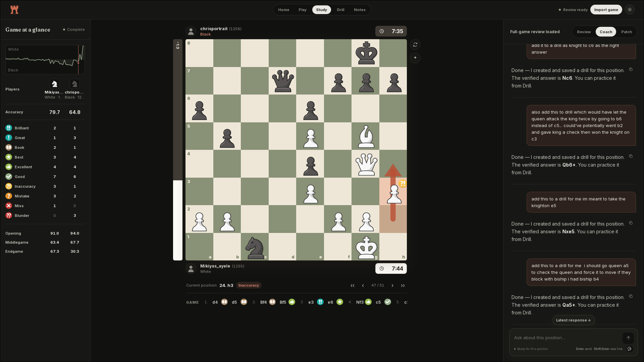Select move Bf4 in move list
The height and width of the screenshot is (362, 644).
click(264, 302)
